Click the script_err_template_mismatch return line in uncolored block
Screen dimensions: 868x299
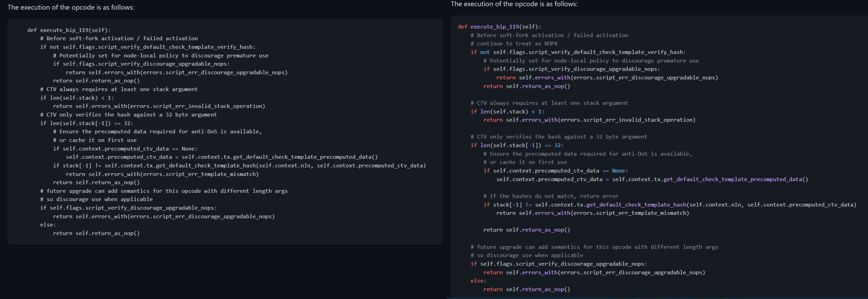[x=162, y=174]
